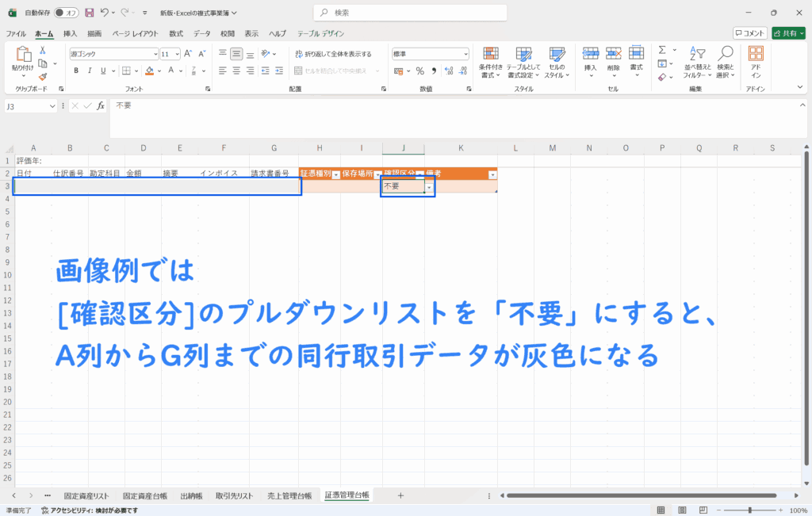The height and width of the screenshot is (516, 812).
Task: Click the Save floppy disk icon
Action: click(89, 13)
